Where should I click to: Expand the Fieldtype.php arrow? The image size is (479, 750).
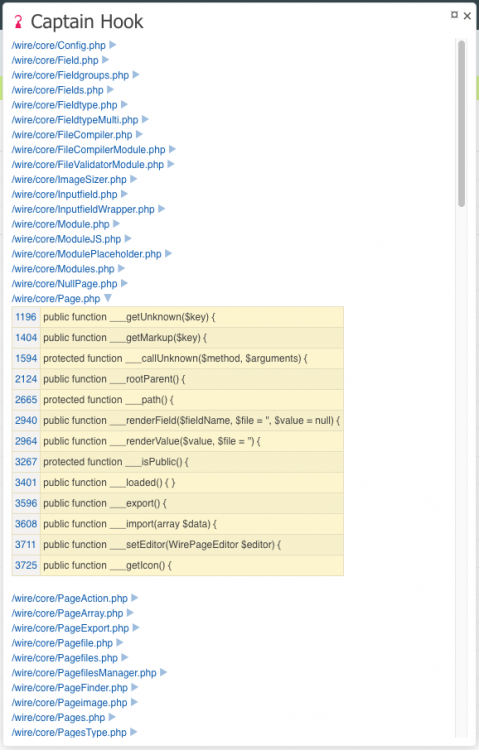tap(124, 104)
